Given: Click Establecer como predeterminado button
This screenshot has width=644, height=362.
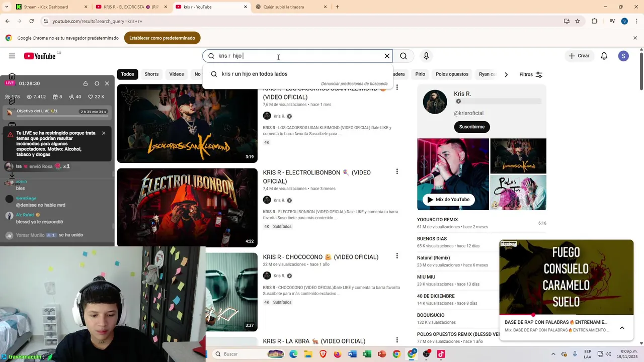Looking at the screenshot, I should (x=162, y=38).
